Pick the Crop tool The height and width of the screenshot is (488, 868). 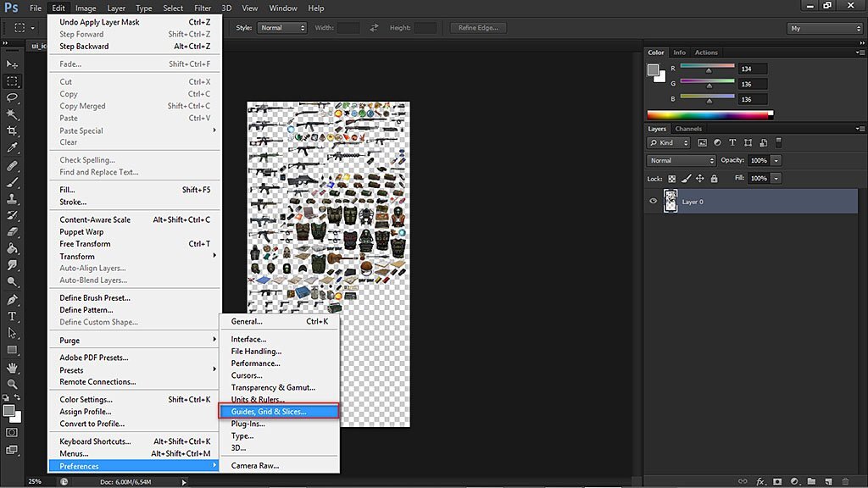pos(12,131)
